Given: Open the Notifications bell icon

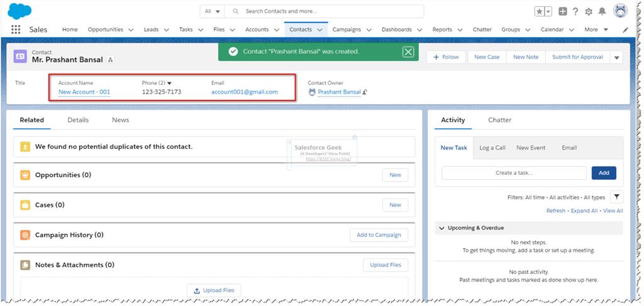Looking at the screenshot, I should (602, 11).
